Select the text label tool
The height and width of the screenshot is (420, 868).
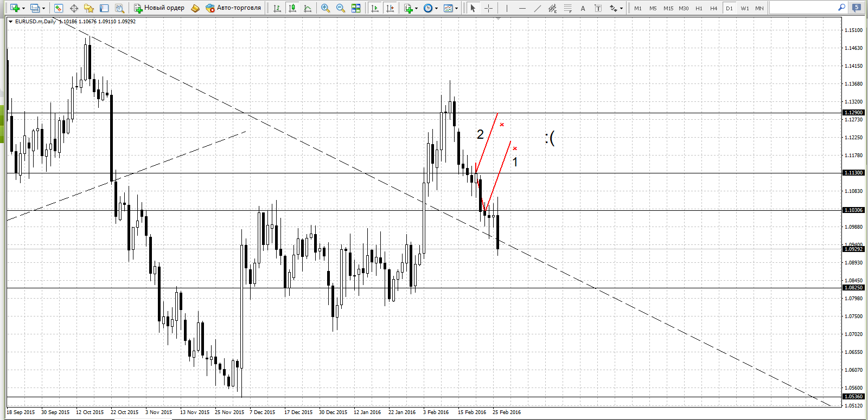coord(598,8)
